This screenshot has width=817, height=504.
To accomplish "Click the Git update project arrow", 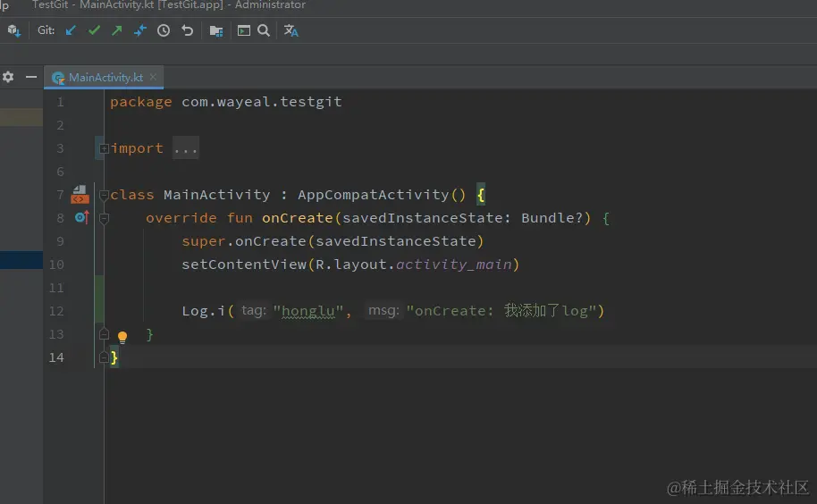I will point(71,30).
